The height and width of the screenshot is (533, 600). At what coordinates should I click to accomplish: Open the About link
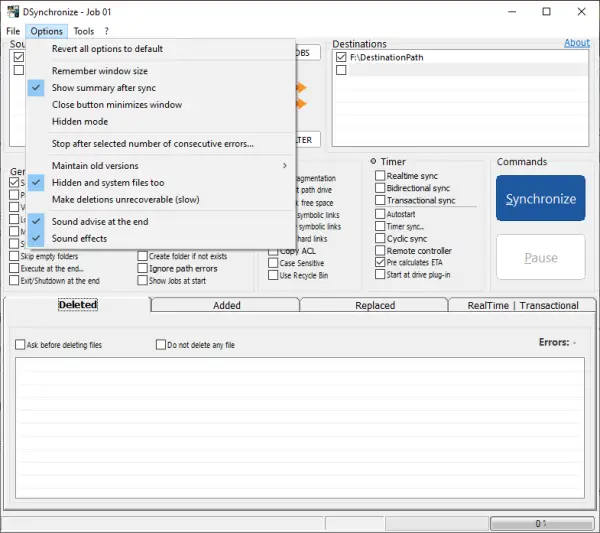click(577, 43)
